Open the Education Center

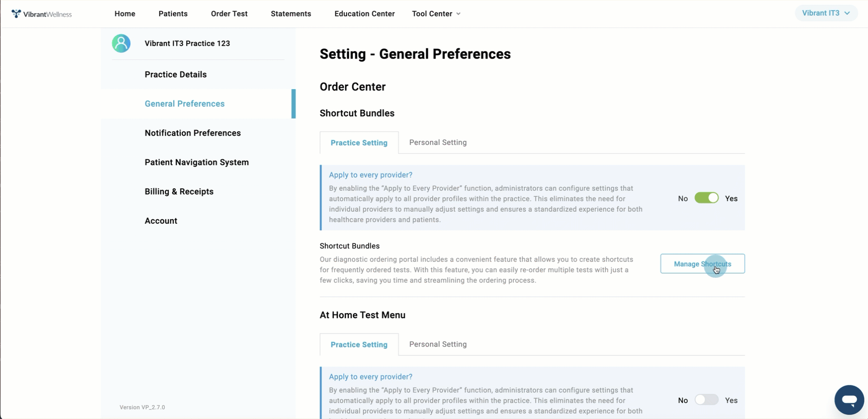(x=364, y=13)
